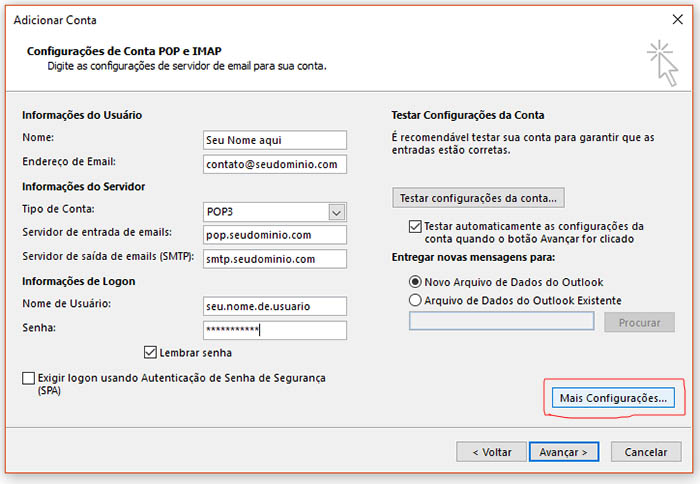Click Testar configurações da conta button
This screenshot has width=700, height=484.
(478, 198)
